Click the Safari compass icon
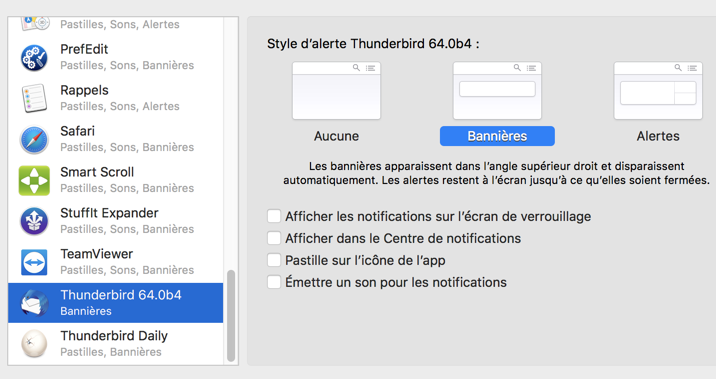Screen dimensions: 716x379 click(x=34, y=139)
